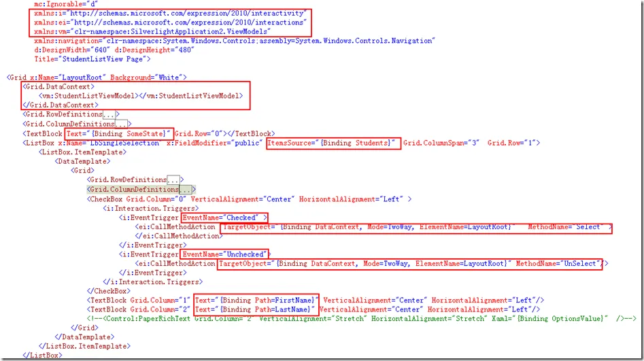Click the closing </CheckBox> tag
Image resolution: width=644 pixels, height=361 pixels.
(x=108, y=291)
